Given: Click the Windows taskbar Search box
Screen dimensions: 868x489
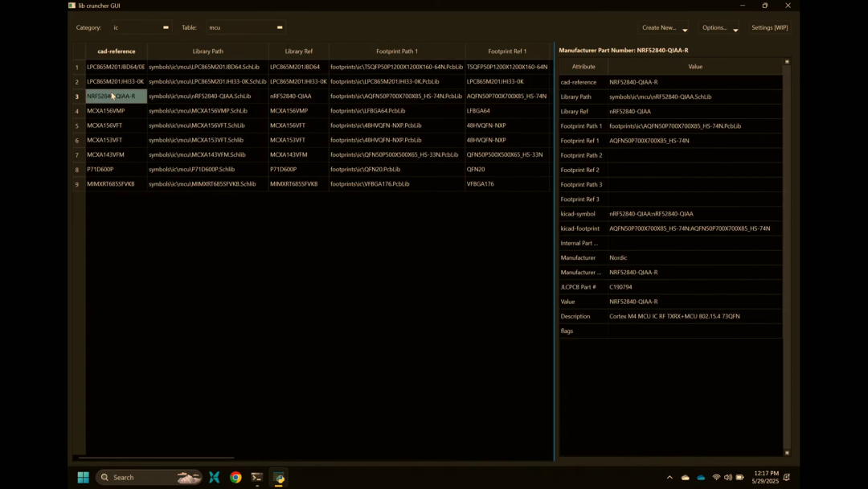Looking at the screenshot, I should (x=149, y=478).
